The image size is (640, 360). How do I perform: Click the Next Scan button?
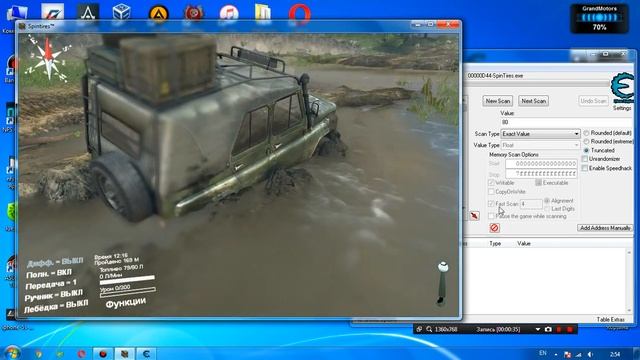coord(533,101)
